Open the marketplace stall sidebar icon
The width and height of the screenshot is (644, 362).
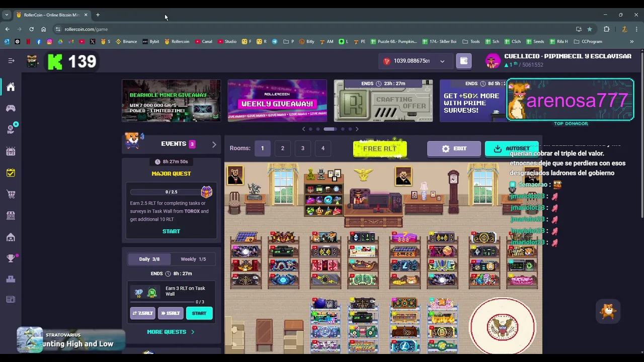coord(11,215)
